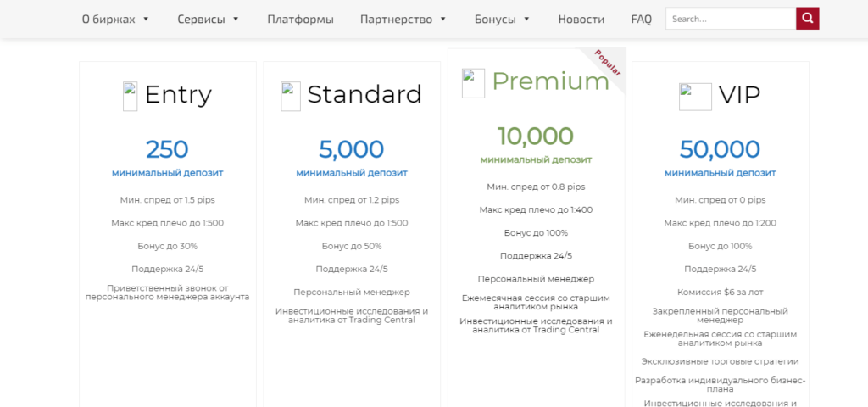Click the VIP plan image icon

pos(695,97)
